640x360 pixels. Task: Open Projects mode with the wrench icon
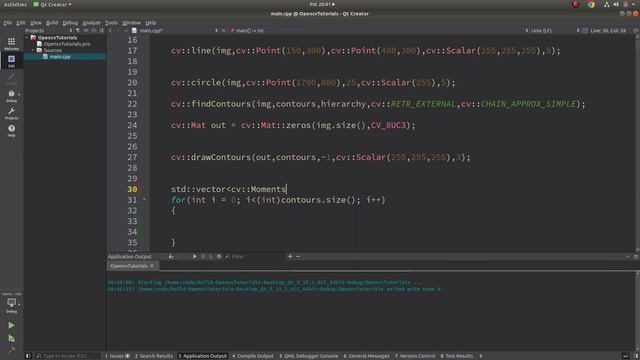pyautogui.click(x=11, y=113)
